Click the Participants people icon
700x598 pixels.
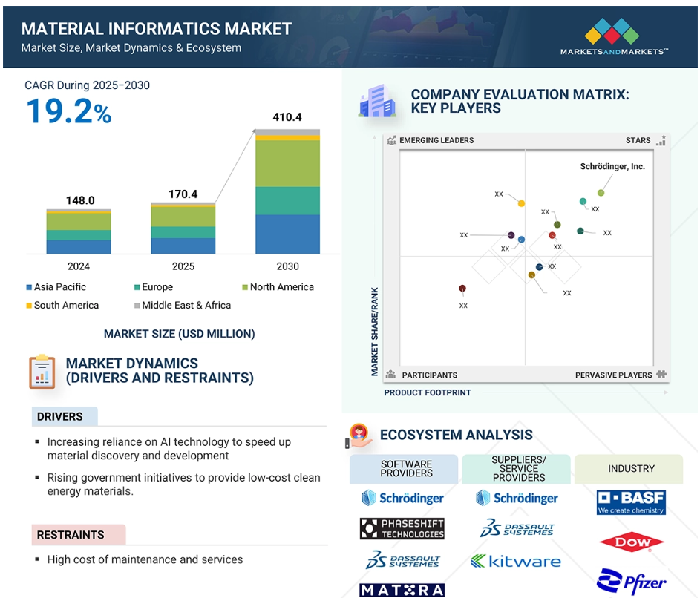390,375
